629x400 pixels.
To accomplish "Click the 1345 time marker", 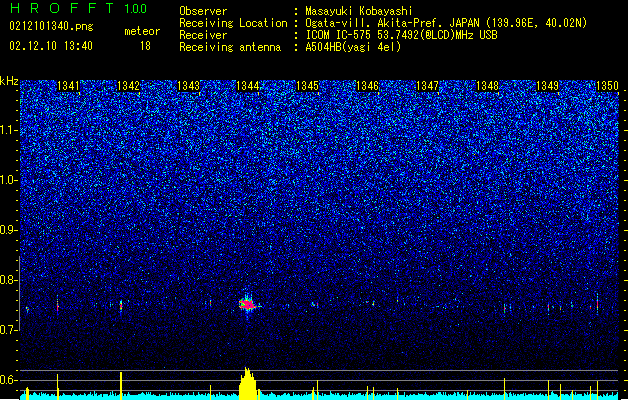I will pyautogui.click(x=307, y=86).
